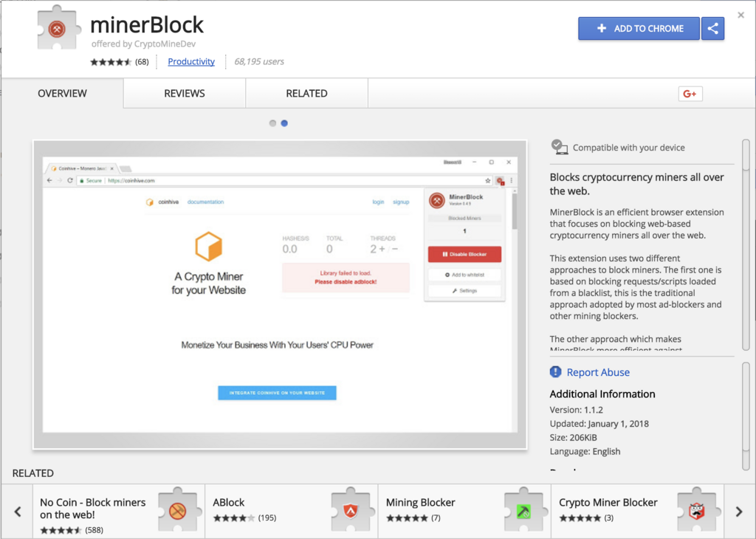Screen dimensions: 756x539
Task: Show next related extensions with right arrow
Action: (738, 512)
